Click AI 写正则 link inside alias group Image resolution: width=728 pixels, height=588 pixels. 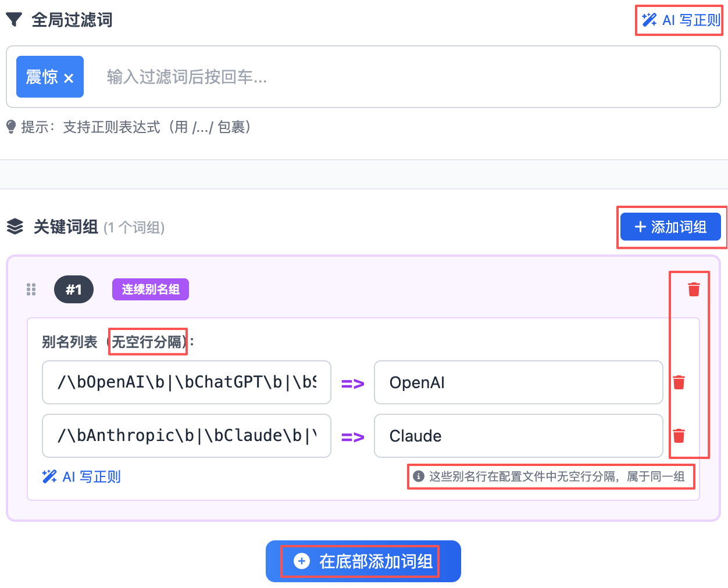point(81,477)
